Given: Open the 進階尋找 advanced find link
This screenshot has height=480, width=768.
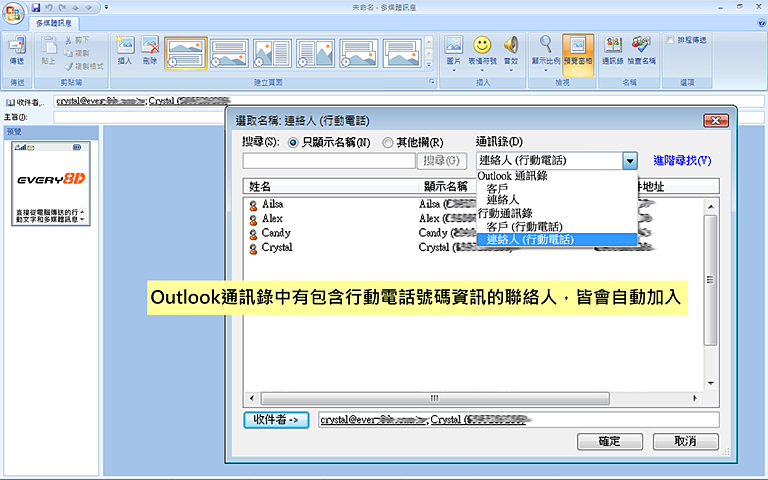Looking at the screenshot, I should coord(681,160).
